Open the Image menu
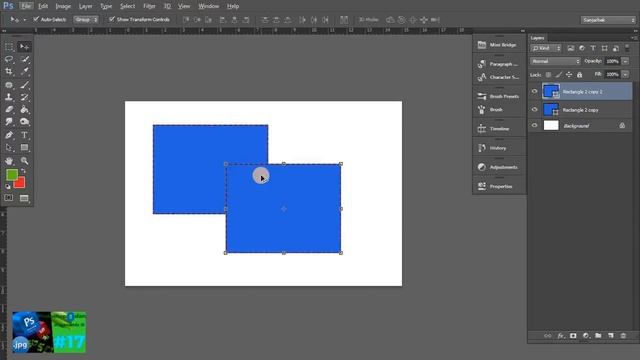640x360 pixels. 63,6
